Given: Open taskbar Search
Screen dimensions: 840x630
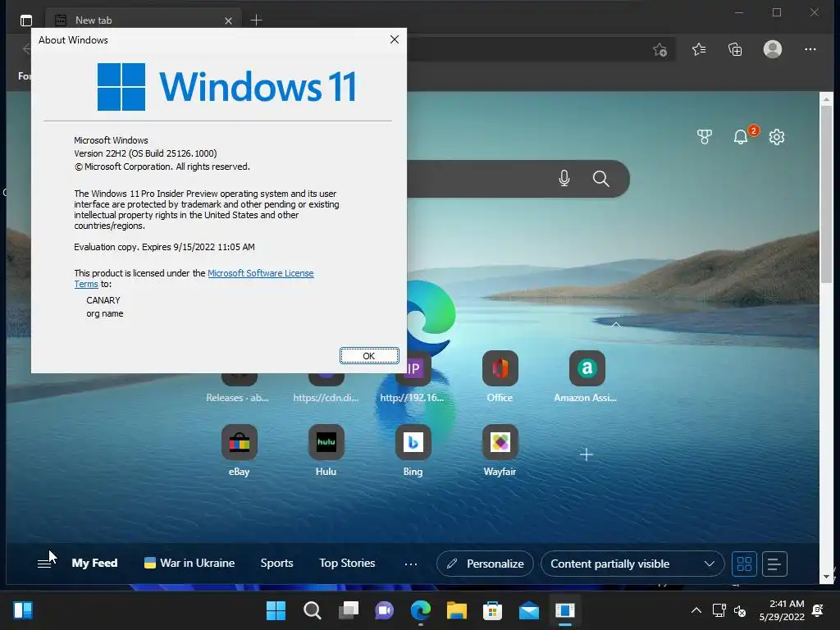Looking at the screenshot, I should [313, 610].
